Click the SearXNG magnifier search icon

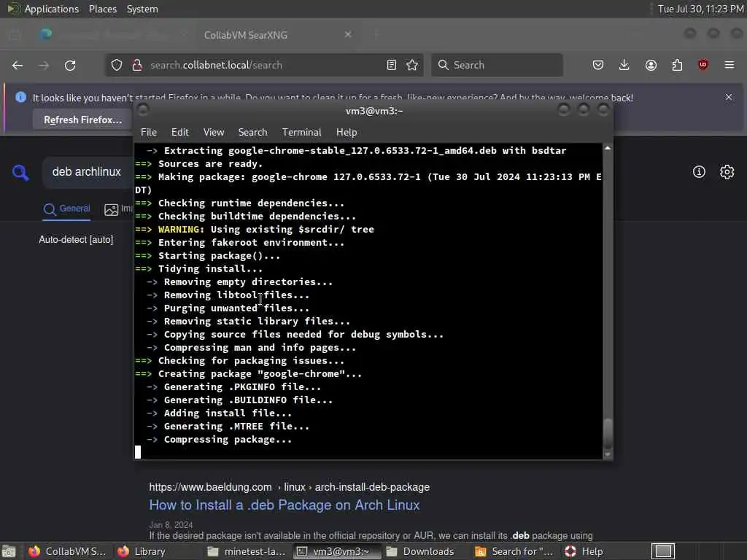(x=20, y=172)
